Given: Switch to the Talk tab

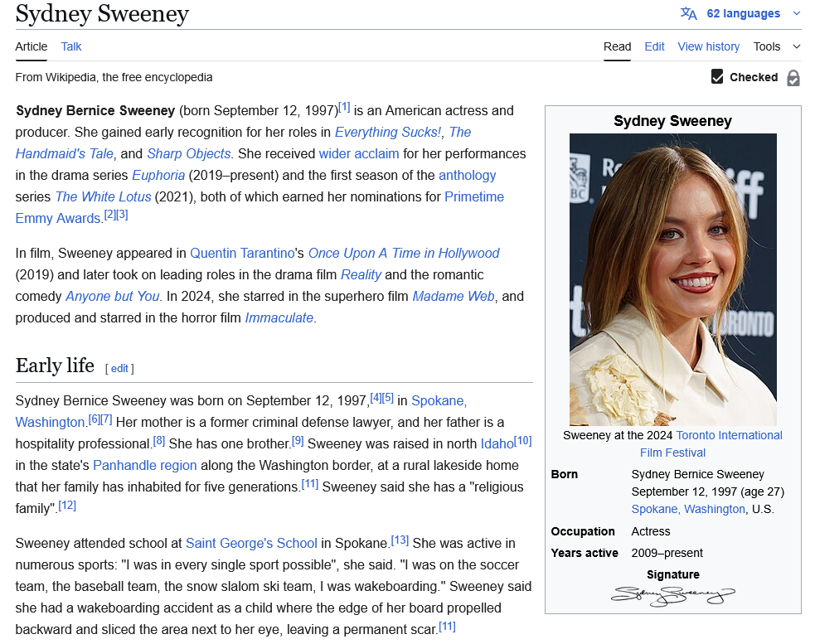Looking at the screenshot, I should pyautogui.click(x=71, y=46).
